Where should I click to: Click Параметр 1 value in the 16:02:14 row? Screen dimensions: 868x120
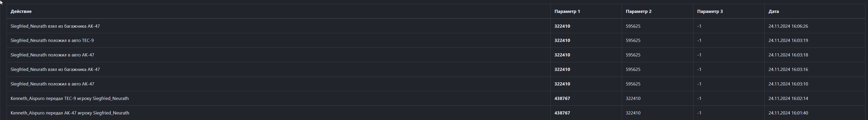coord(562,99)
